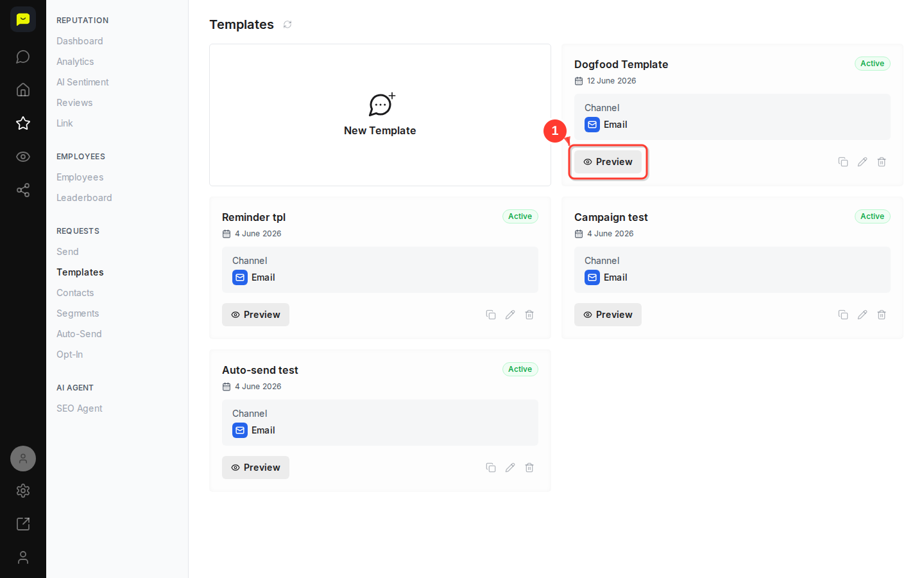Delete the Auto-send test template
This screenshot has height=578, width=924.
(529, 468)
